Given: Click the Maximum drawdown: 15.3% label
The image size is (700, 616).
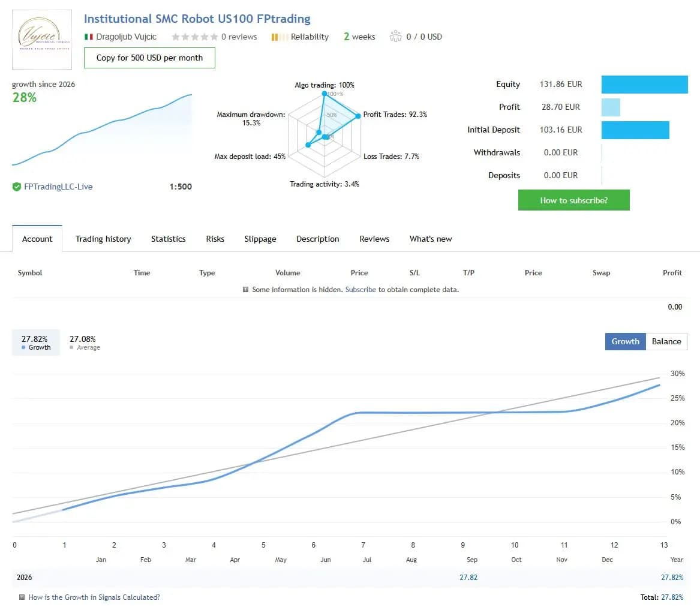Looking at the screenshot, I should [x=251, y=118].
